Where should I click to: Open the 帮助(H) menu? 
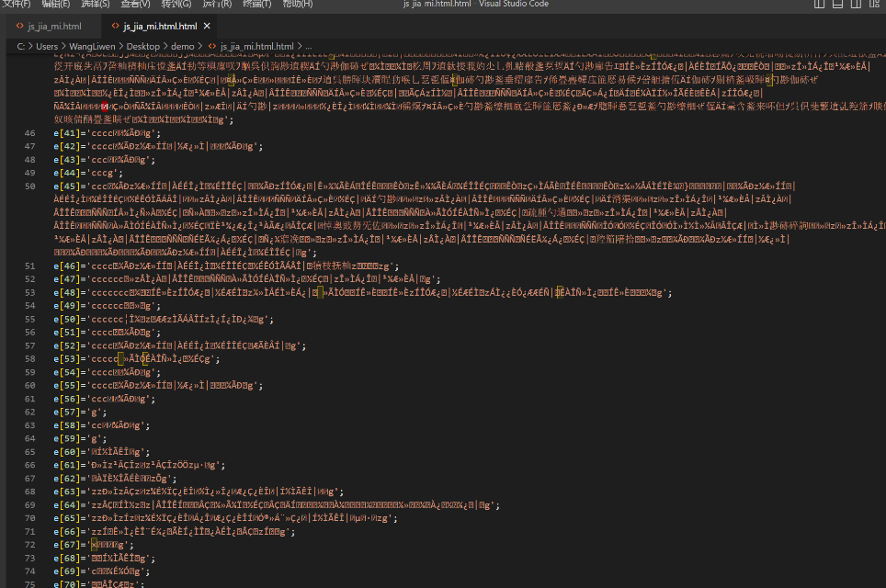pyautogui.click(x=298, y=4)
